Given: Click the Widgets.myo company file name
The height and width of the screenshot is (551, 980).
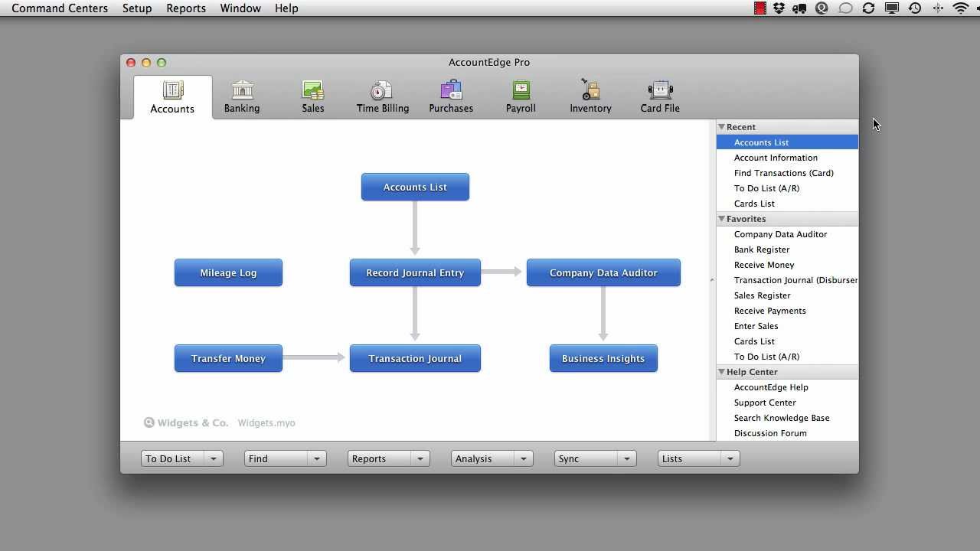Looking at the screenshot, I should [x=266, y=422].
